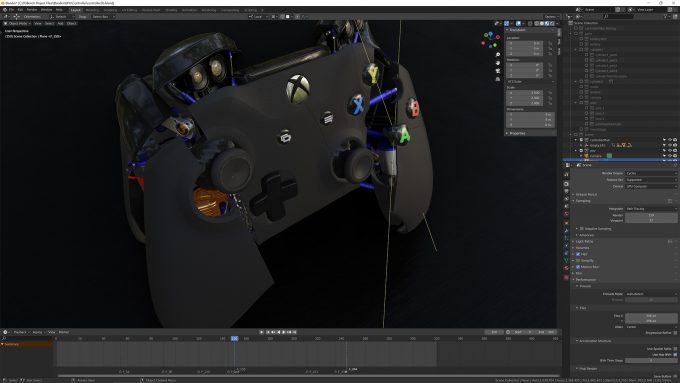This screenshot has width=680, height=383.
Task: Open the Physics properties tab icon
Action: 566,245
